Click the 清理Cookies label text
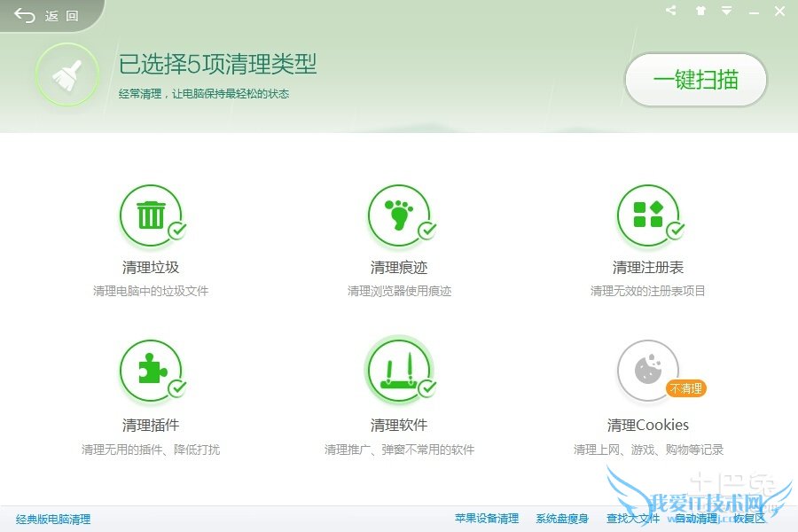Image resolution: width=798 pixels, height=532 pixels. point(647,425)
